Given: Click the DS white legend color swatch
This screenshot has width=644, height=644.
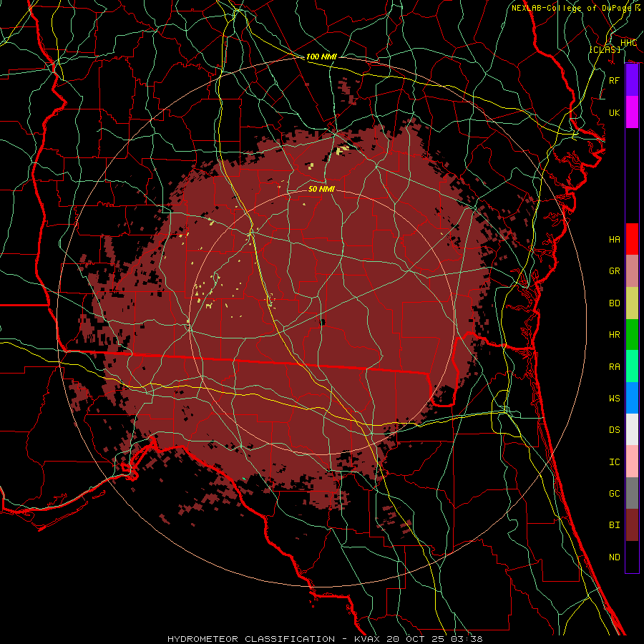Looking at the screenshot, I should 632,429.
